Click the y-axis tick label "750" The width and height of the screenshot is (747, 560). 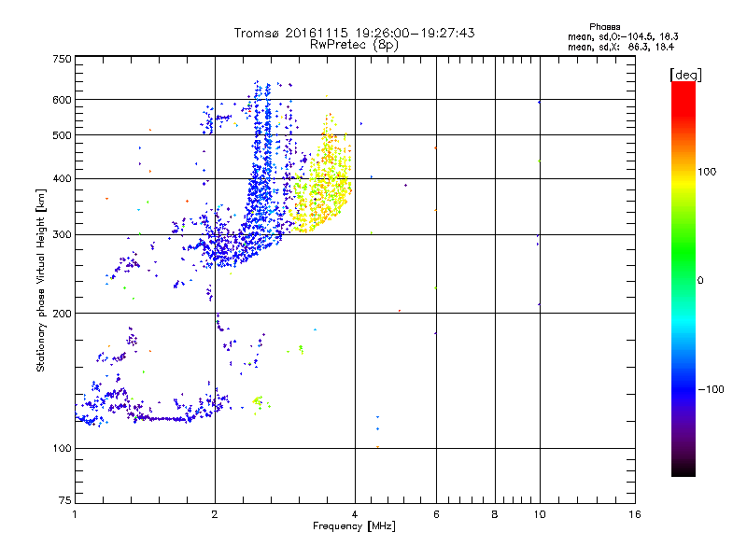tap(62, 59)
